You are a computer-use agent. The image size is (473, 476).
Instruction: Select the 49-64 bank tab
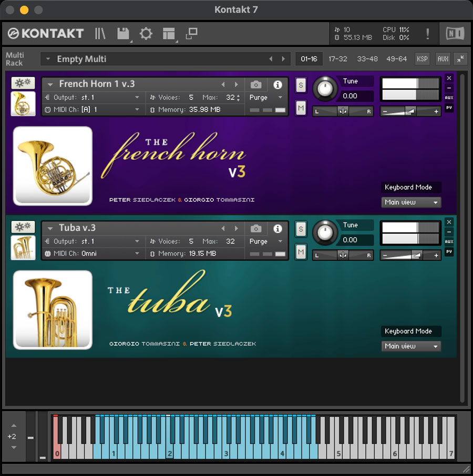click(397, 59)
